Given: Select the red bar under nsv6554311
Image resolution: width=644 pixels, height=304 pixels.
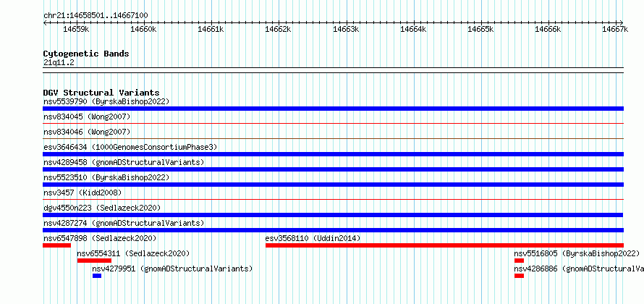Looking at the screenshot, I should pos(95,261).
